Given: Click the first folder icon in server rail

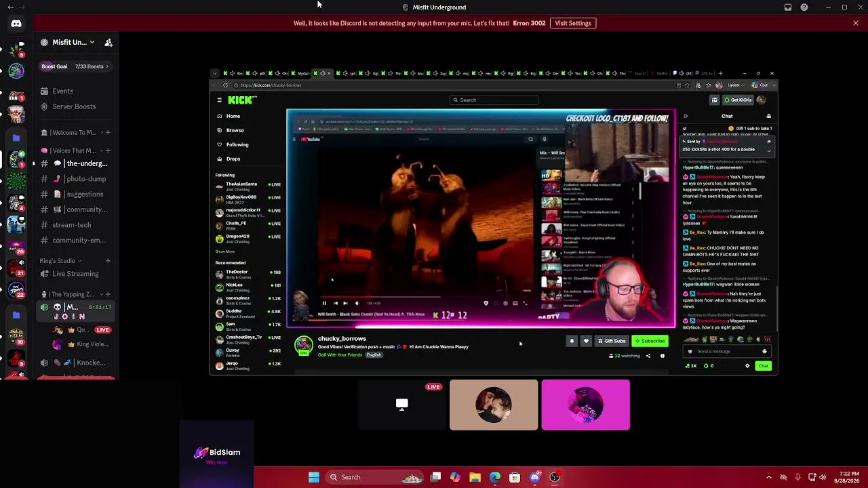Looking at the screenshot, I should (x=16, y=138).
